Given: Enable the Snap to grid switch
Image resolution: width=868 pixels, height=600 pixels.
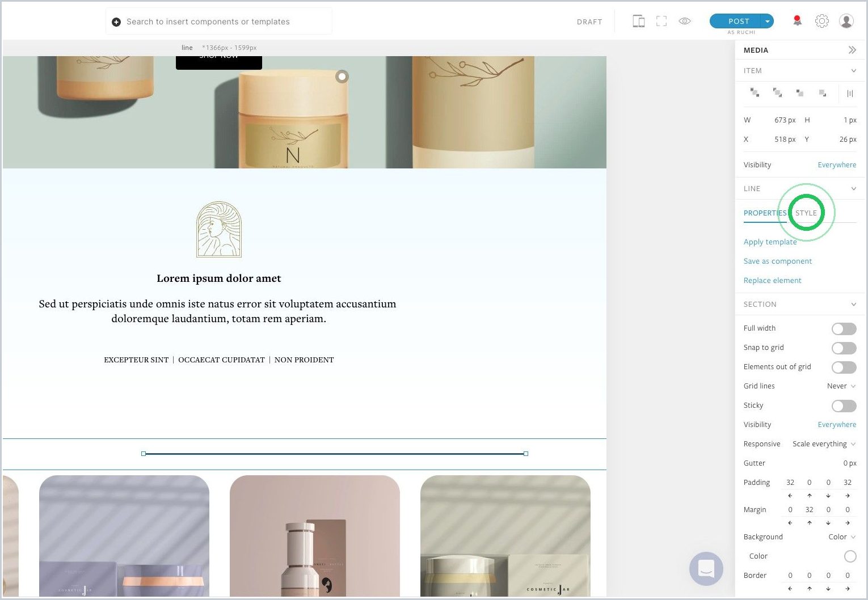Looking at the screenshot, I should point(844,348).
